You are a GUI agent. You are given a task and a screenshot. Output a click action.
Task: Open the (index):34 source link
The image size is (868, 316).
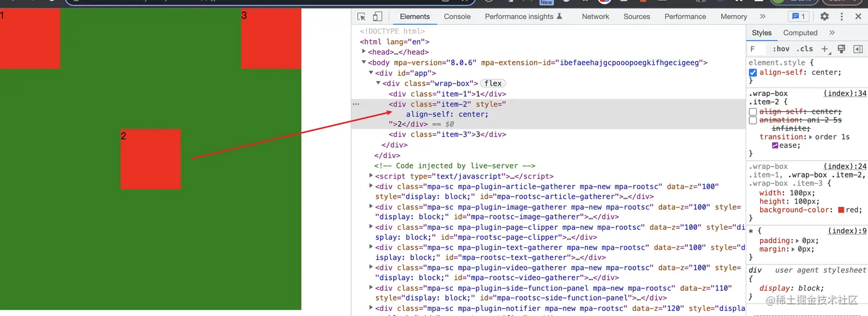845,94
